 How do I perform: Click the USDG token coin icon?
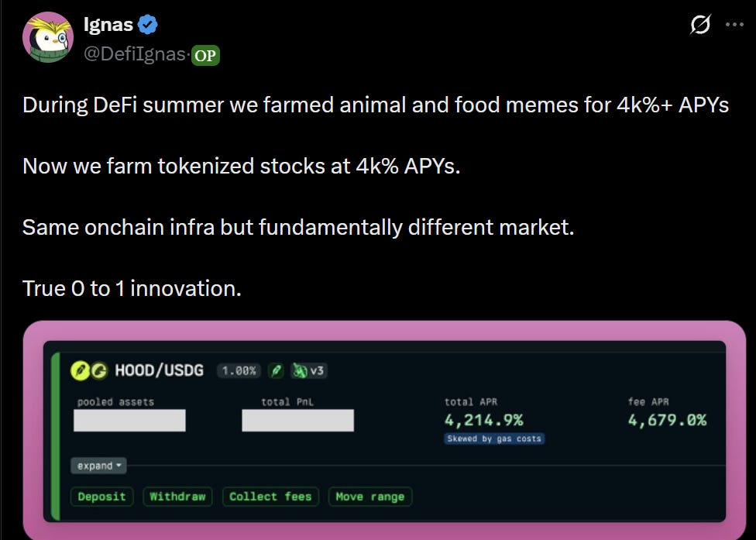pyautogui.click(x=99, y=370)
